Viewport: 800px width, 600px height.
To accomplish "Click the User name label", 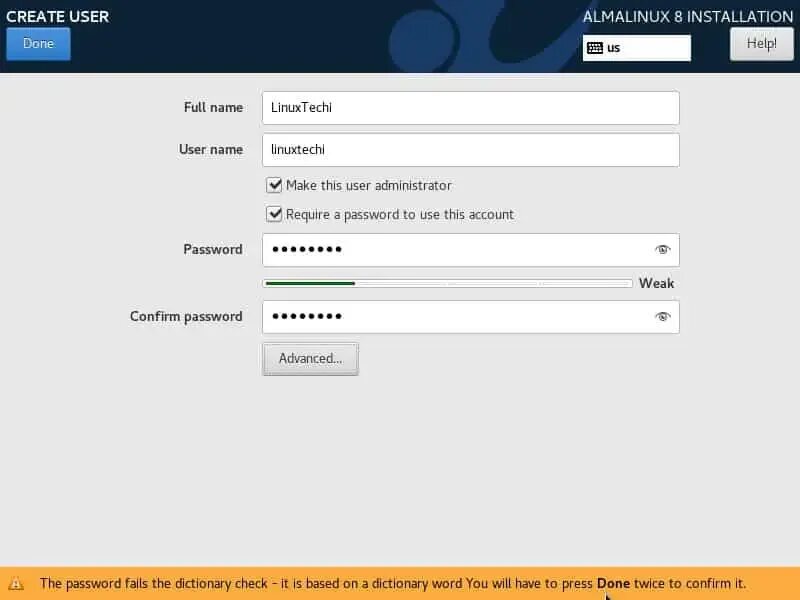I will (x=211, y=149).
